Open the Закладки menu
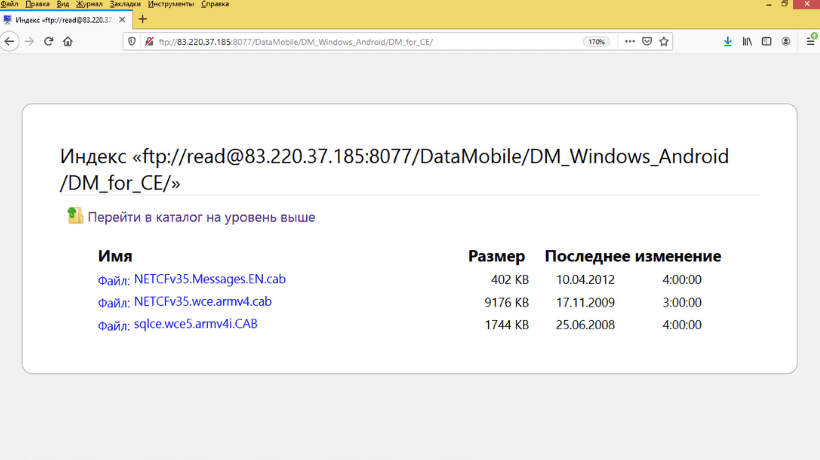This screenshot has width=820, height=460. (125, 4)
